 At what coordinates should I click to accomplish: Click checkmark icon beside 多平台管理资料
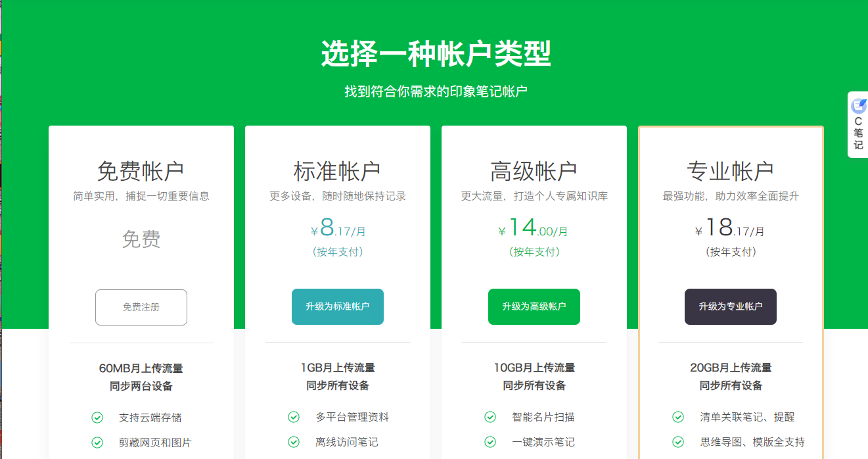294,417
